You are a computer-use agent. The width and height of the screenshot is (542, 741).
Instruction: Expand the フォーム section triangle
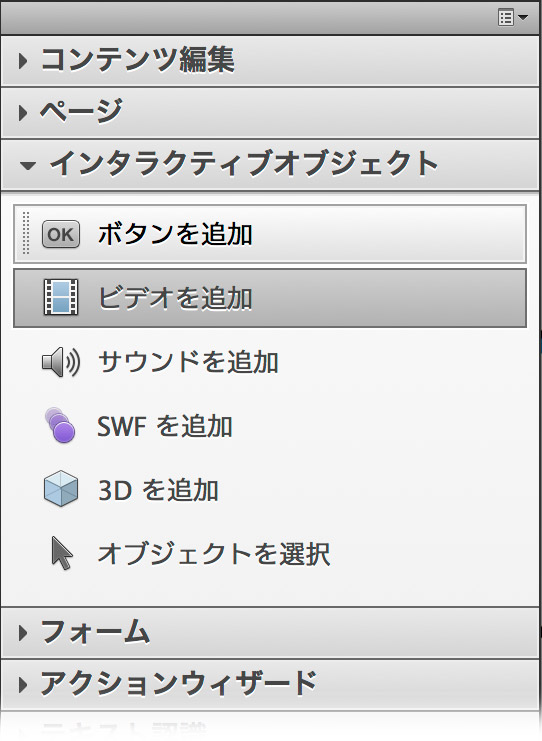tap(23, 633)
